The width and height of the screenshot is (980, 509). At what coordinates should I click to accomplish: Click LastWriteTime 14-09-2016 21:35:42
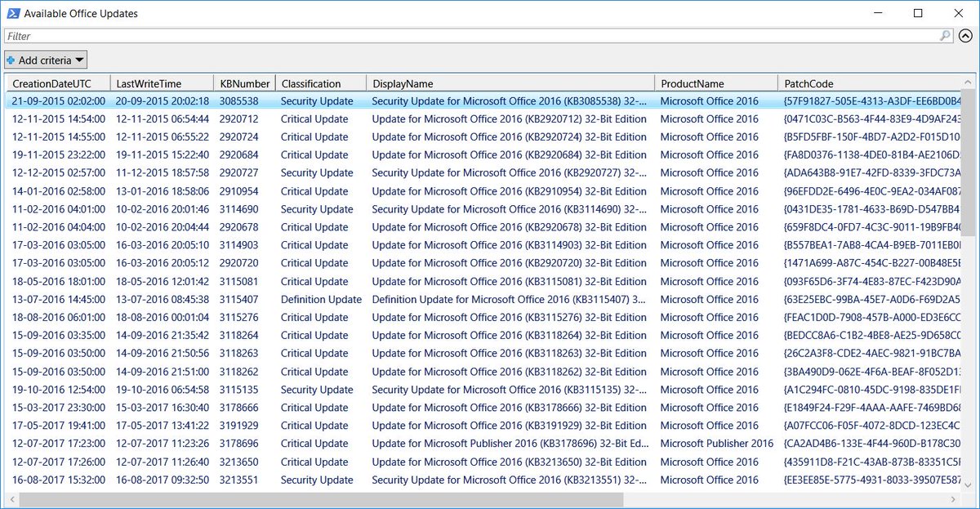(162, 335)
